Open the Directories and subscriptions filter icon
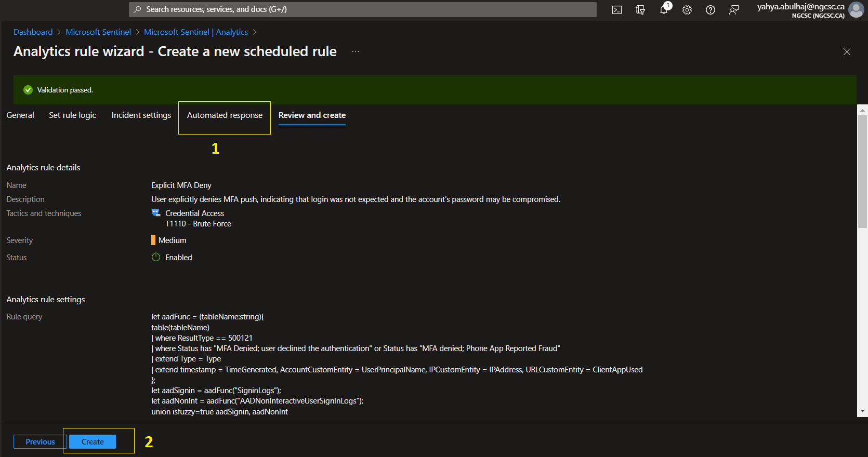 click(x=640, y=10)
